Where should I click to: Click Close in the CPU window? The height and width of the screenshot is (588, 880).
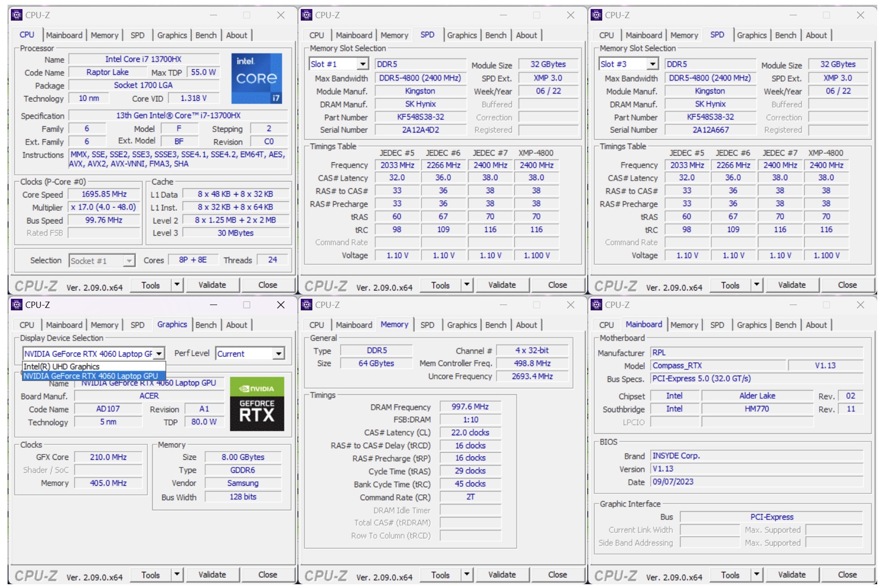coord(268,285)
